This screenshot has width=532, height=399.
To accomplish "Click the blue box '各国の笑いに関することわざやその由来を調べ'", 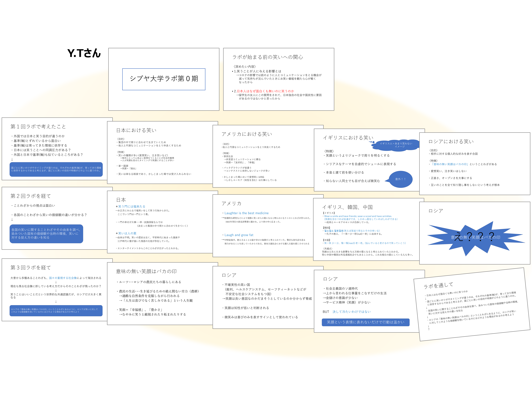I will click(x=46, y=234).
